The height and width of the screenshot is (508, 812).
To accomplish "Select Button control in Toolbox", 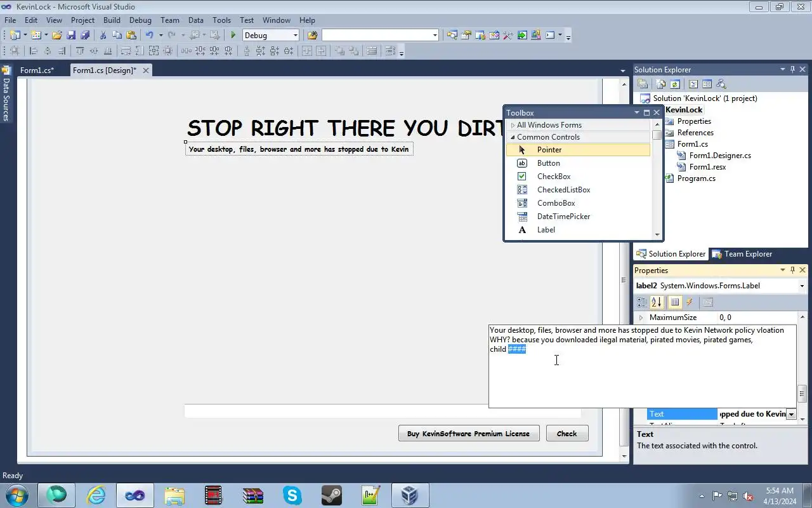I will pos(578,163).
